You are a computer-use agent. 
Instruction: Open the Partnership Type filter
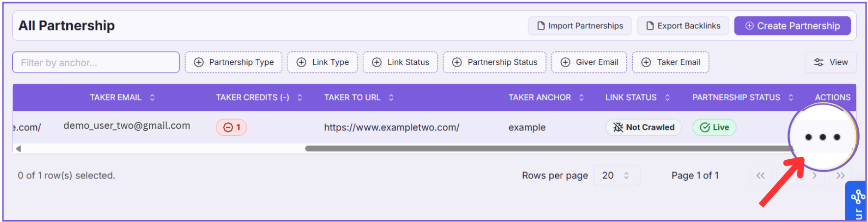point(234,62)
